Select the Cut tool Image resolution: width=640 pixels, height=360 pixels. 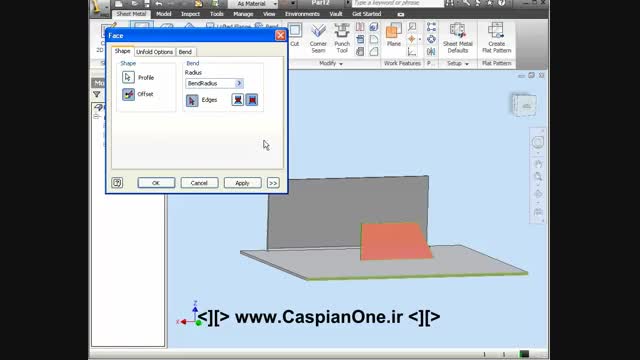(x=295, y=35)
